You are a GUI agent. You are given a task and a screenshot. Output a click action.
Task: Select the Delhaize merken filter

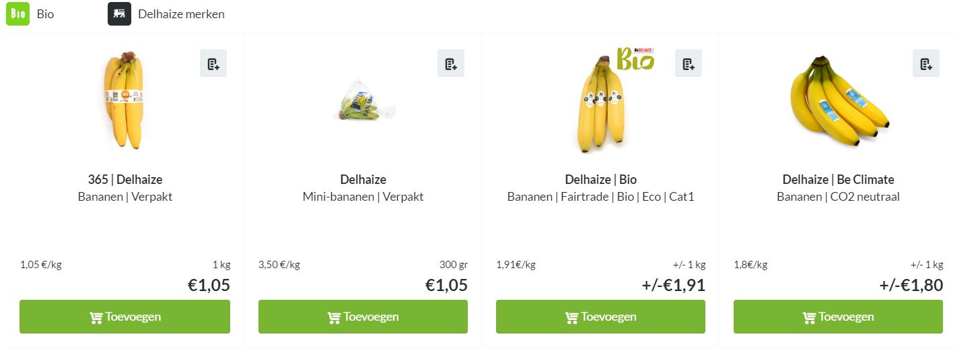coord(181,14)
